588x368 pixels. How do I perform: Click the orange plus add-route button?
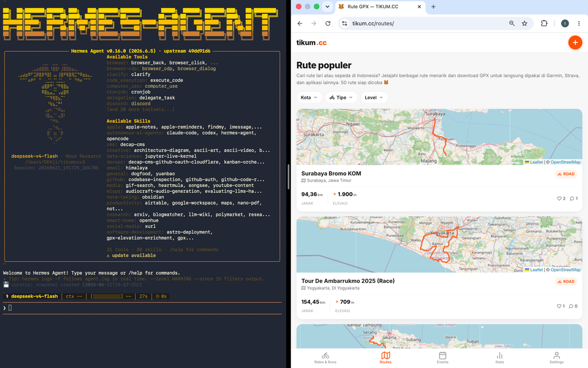575,42
